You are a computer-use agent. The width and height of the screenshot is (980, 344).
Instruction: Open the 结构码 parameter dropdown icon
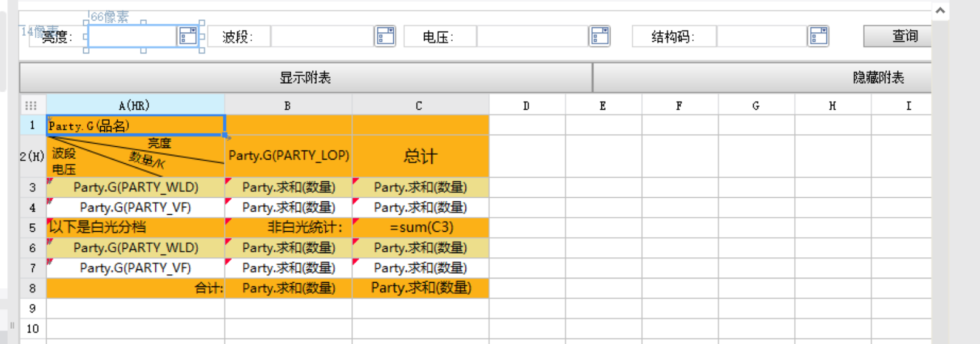click(x=819, y=36)
